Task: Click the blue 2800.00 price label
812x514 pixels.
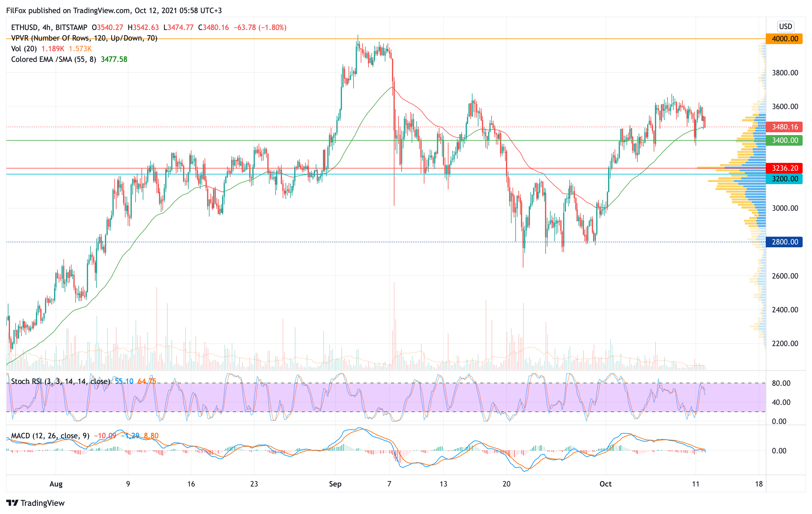Action: pos(784,242)
